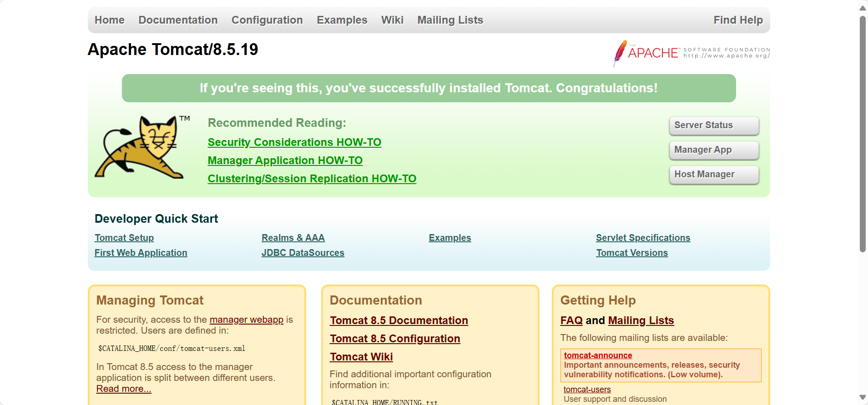Click the $CATALINA_HOME/conf/tomcat-users.xml path text

click(x=172, y=349)
